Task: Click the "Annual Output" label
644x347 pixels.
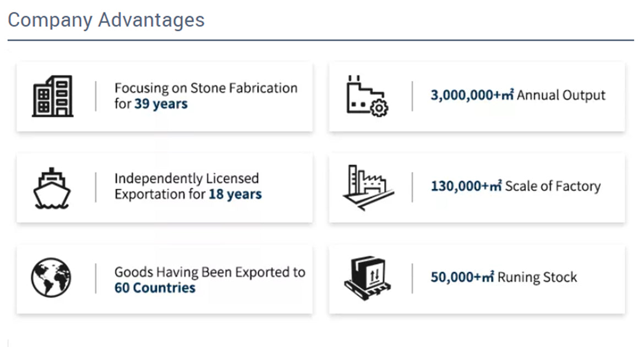Action: (561, 95)
